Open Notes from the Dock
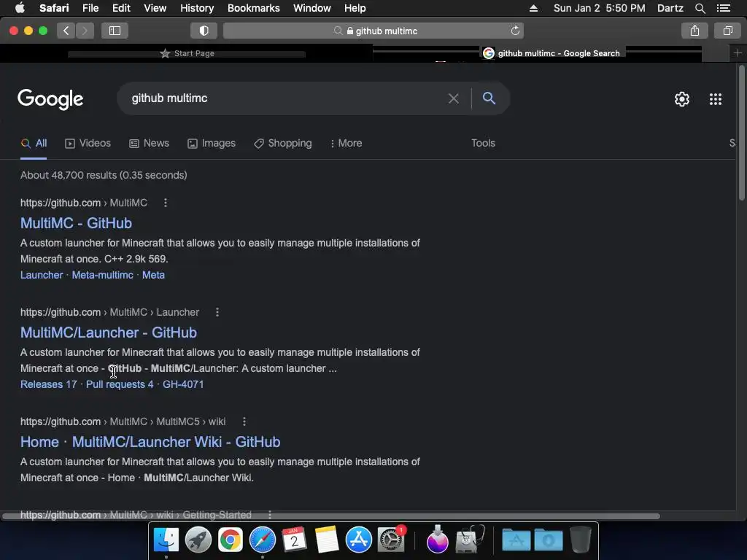 326,540
